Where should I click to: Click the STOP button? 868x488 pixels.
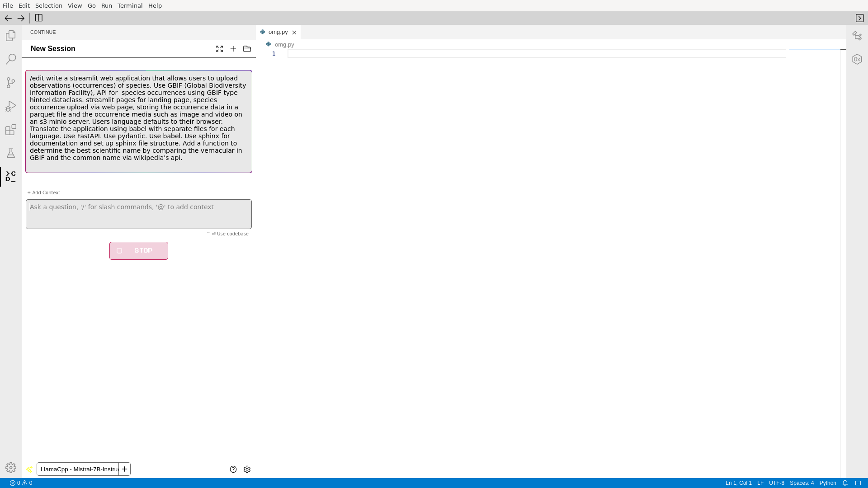coord(139,251)
